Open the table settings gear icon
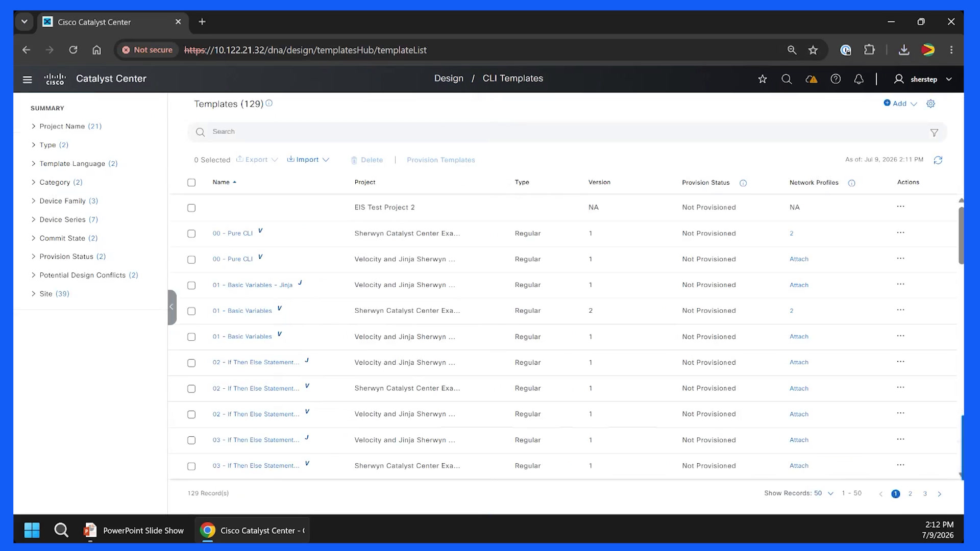Image resolution: width=980 pixels, height=551 pixels. pyautogui.click(x=930, y=104)
